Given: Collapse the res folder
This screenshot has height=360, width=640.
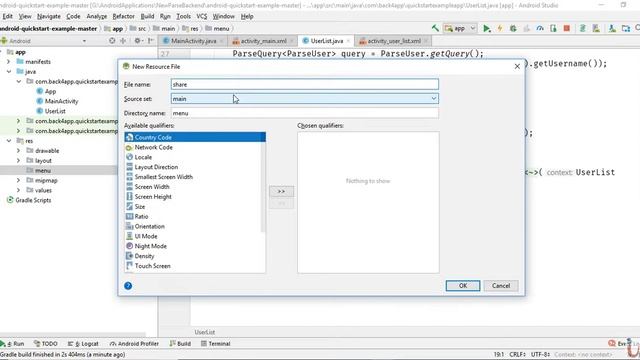Looking at the screenshot, I should click(x=9, y=141).
